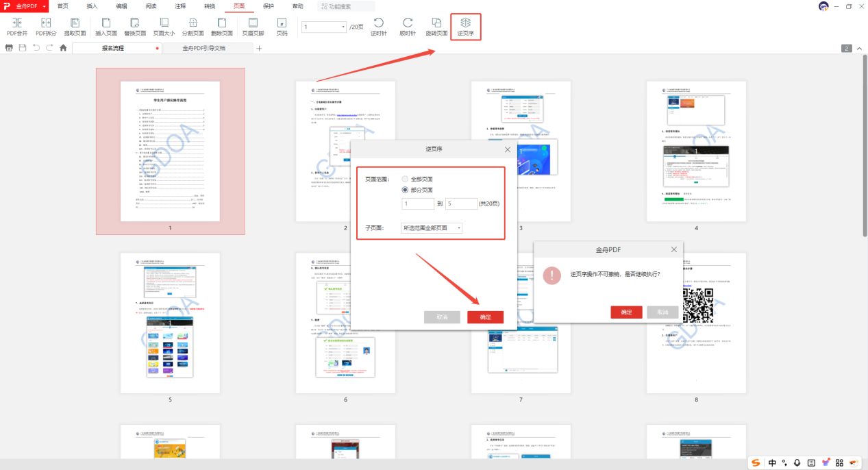Select page 8 thumbnail with QR code
868x470 pixels.
696,323
